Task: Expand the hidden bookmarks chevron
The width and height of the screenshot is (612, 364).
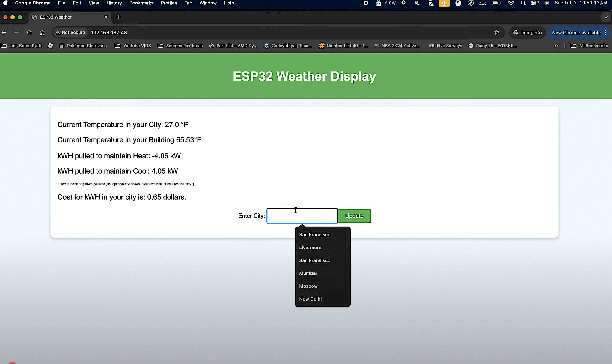Action: coord(556,46)
